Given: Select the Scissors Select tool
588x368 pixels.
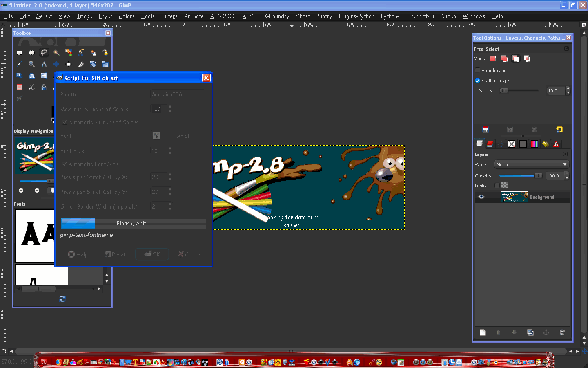Looking at the screenshot, I should pyautogui.click(x=81, y=53).
